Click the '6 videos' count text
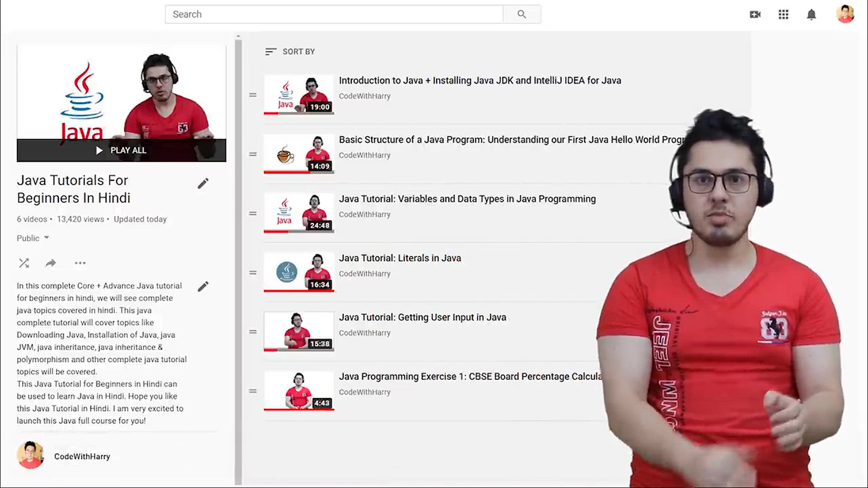Viewport: 868px width, 488px height. click(32, 219)
